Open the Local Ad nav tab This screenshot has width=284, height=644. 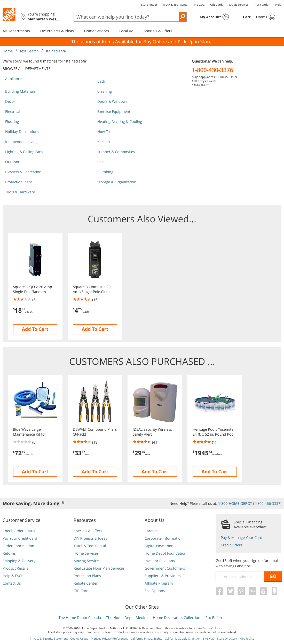click(126, 31)
